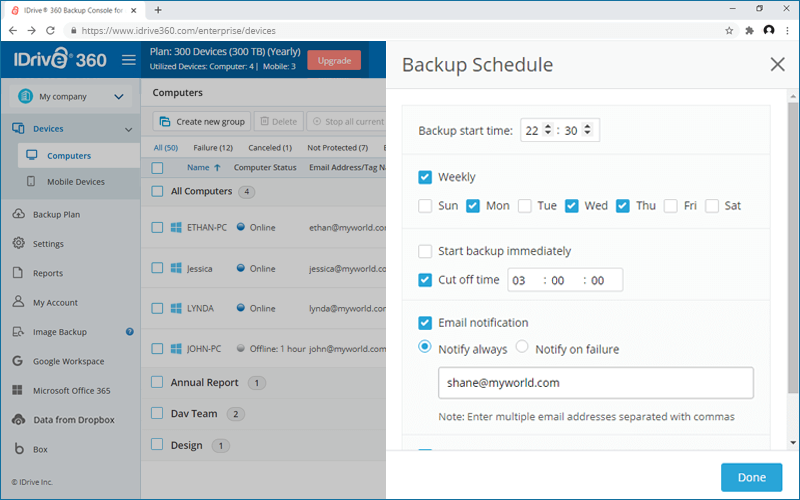800x500 pixels.
Task: Switch to the Canceled (1) tab
Action: coord(270,147)
